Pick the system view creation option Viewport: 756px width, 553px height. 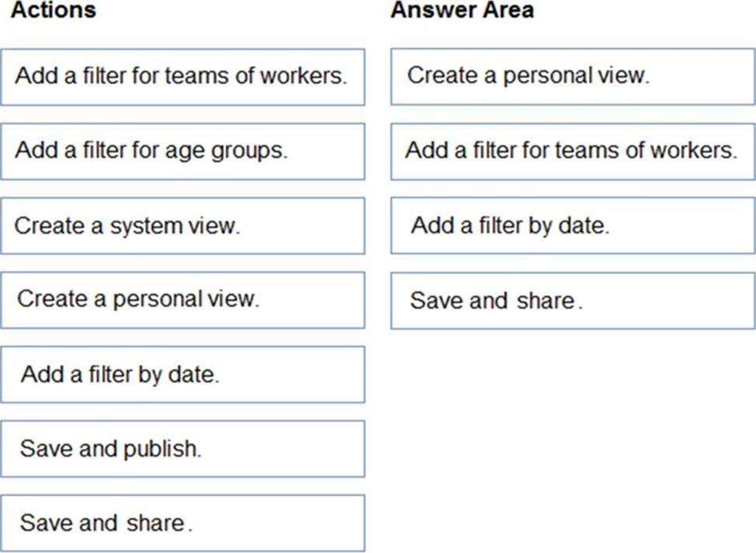click(x=182, y=226)
